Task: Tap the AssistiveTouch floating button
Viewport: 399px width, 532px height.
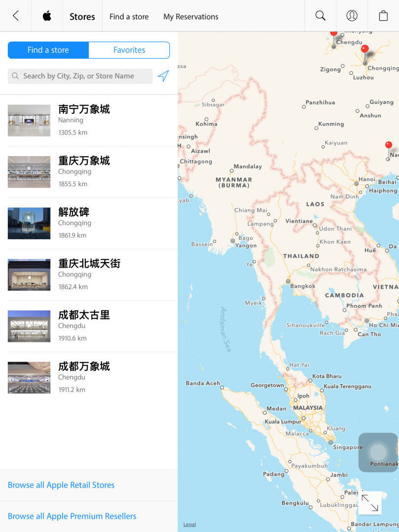Action: (378, 452)
